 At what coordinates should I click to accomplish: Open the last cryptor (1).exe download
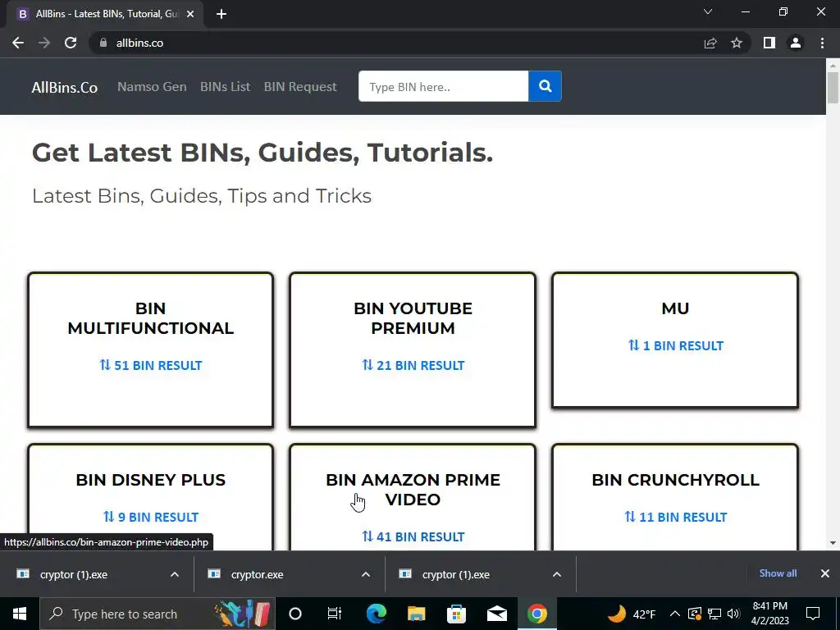pos(455,574)
